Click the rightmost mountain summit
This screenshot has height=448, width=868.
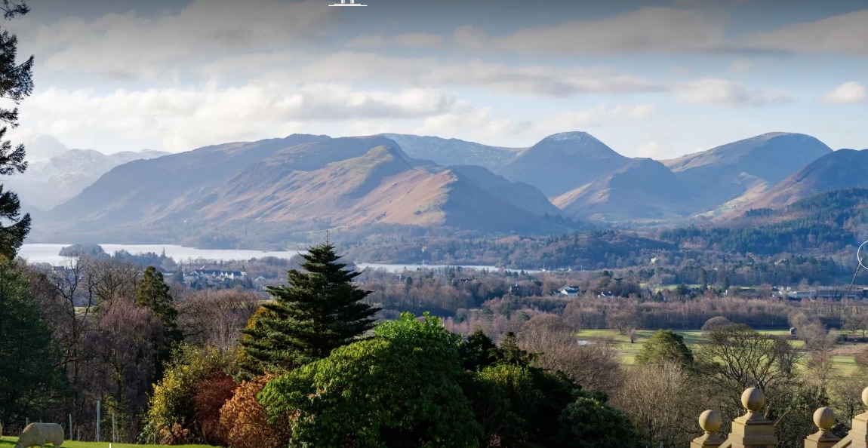pyautogui.click(x=777, y=138)
